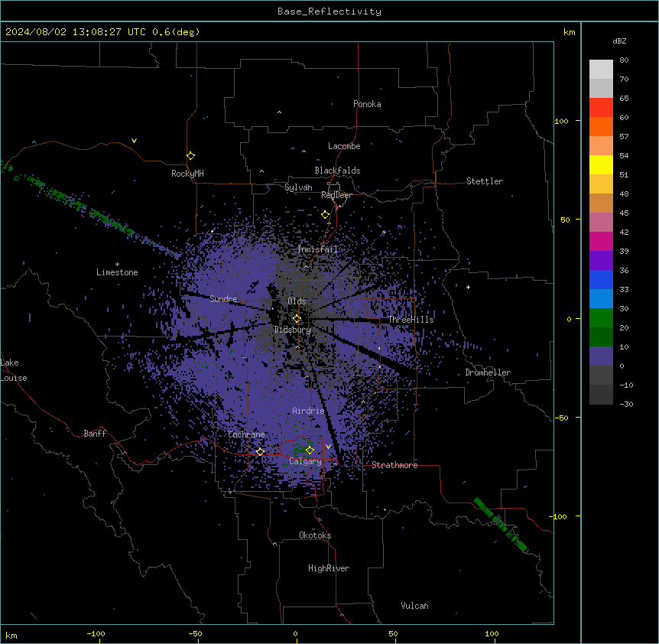
Task: Click the yellow diamond marker above RockyMH
Action: coord(190,156)
